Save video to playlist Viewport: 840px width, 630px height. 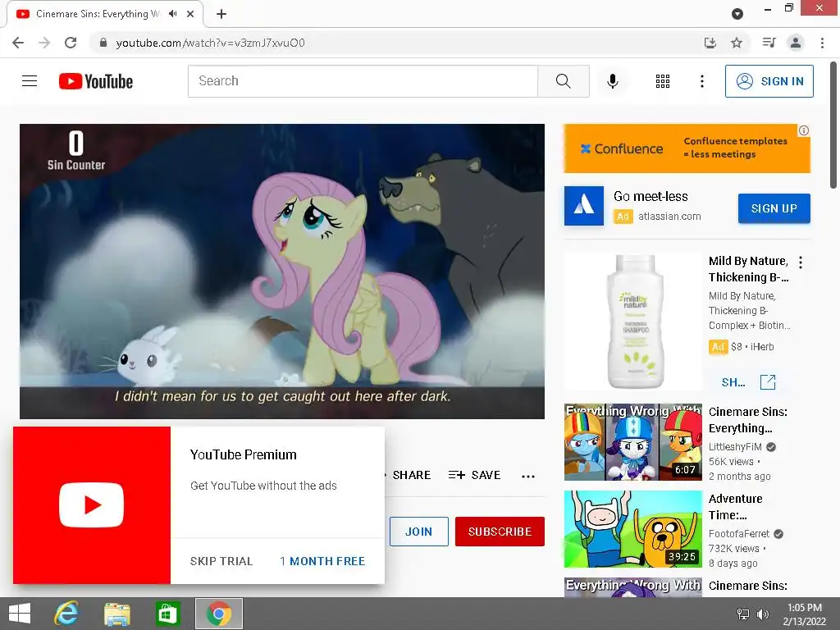click(475, 475)
